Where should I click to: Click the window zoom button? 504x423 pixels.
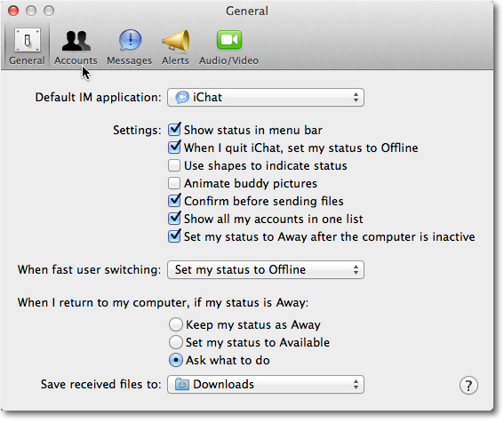coord(49,11)
